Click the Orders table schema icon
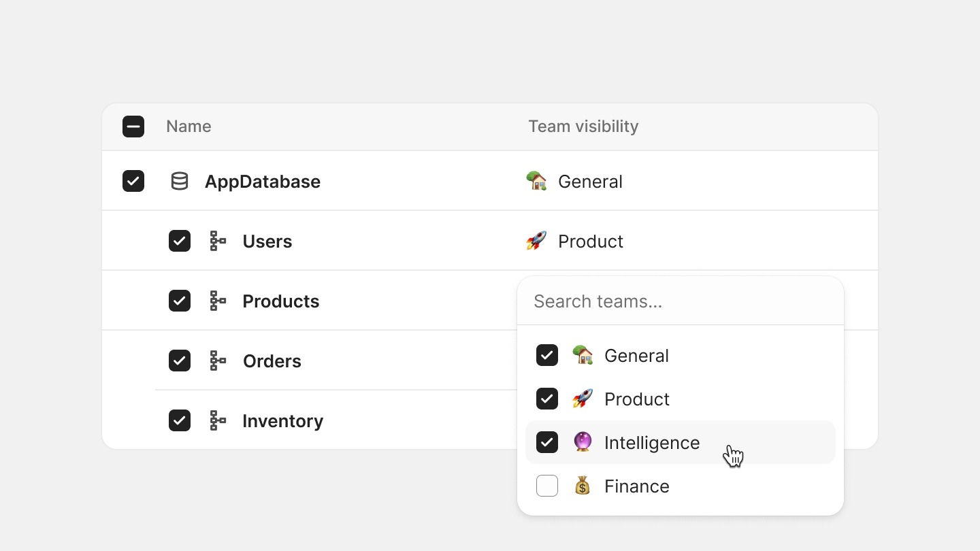Viewport: 980px width, 551px height. tap(218, 361)
